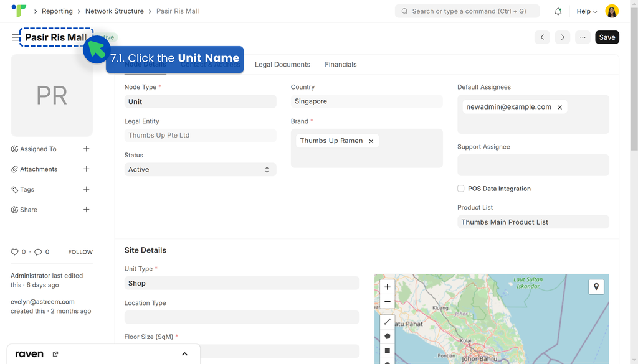The width and height of the screenshot is (638, 364).
Task: Click the map locate marker button
Action: (x=596, y=287)
